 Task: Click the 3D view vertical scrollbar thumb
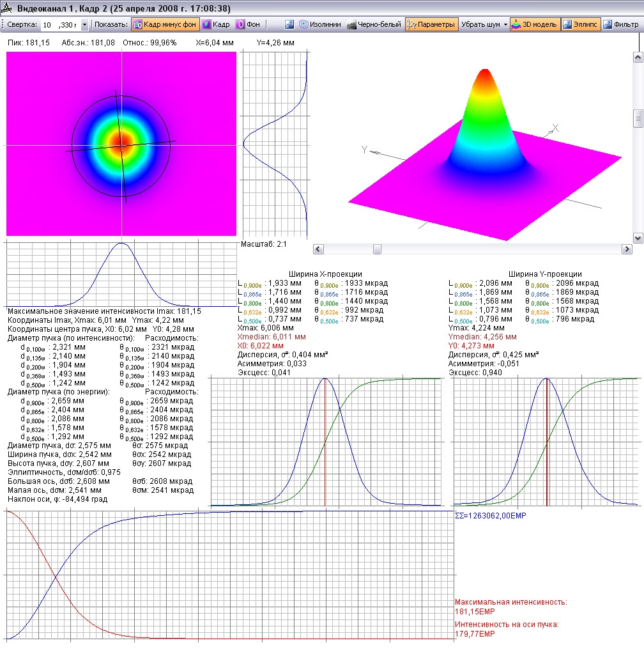638,118
